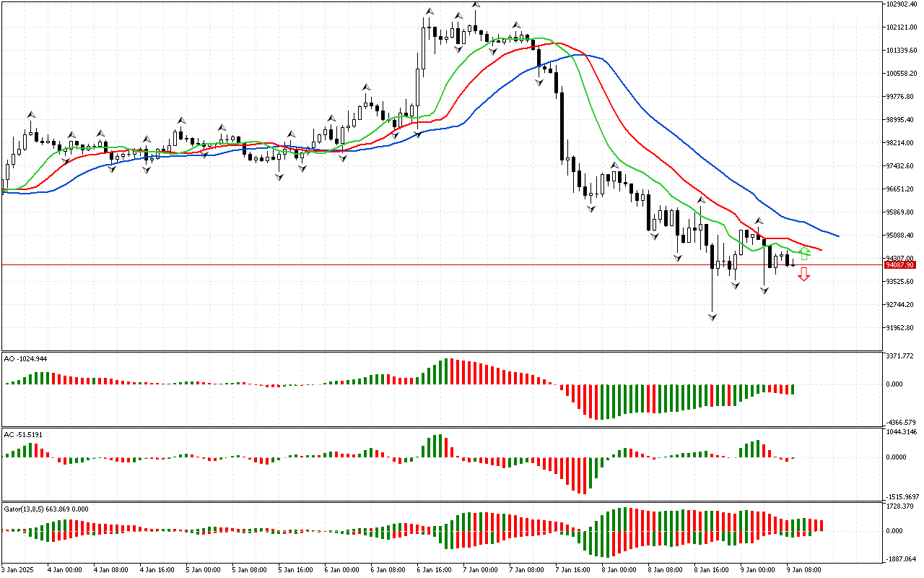924x578 pixels.
Task: Click the 8 Jan 16:00 time label
Action: tap(710, 569)
